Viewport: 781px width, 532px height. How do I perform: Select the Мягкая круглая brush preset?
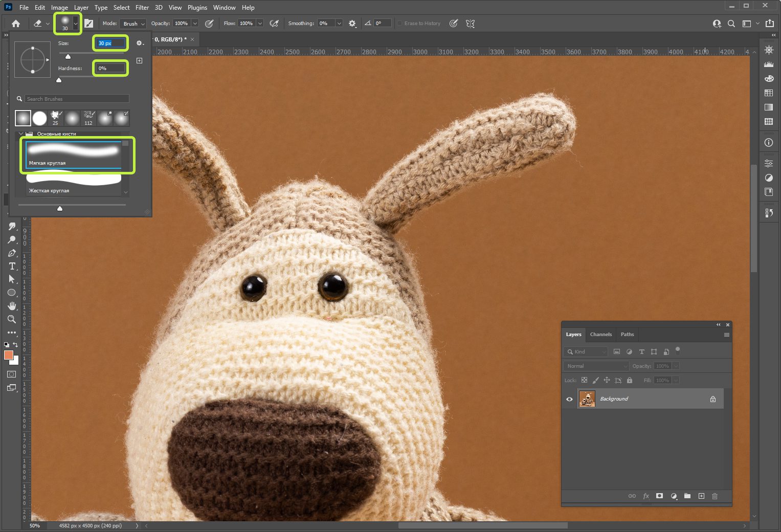(74, 155)
